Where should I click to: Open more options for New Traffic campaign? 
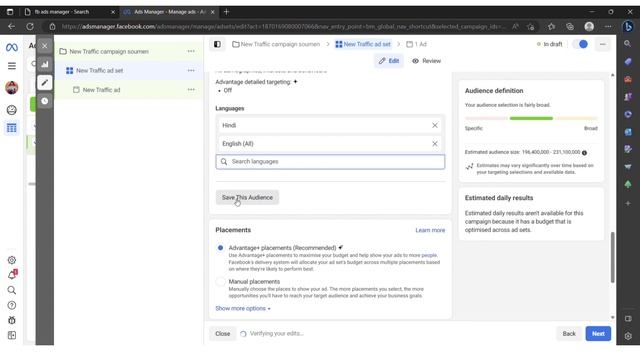click(x=191, y=51)
